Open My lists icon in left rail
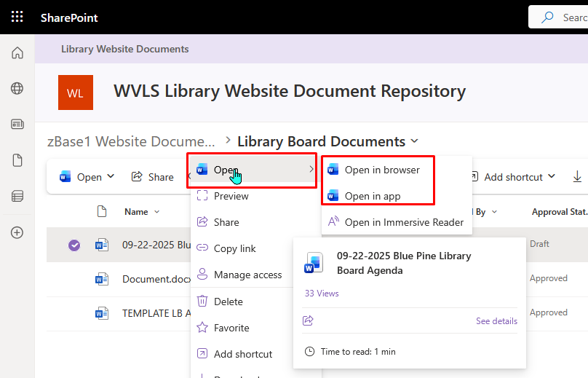The image size is (588, 378). tap(17, 196)
